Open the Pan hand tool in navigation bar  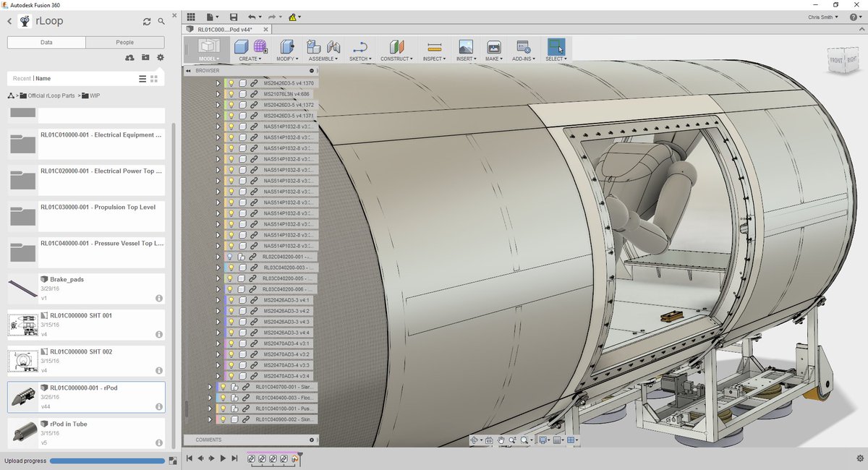point(501,440)
